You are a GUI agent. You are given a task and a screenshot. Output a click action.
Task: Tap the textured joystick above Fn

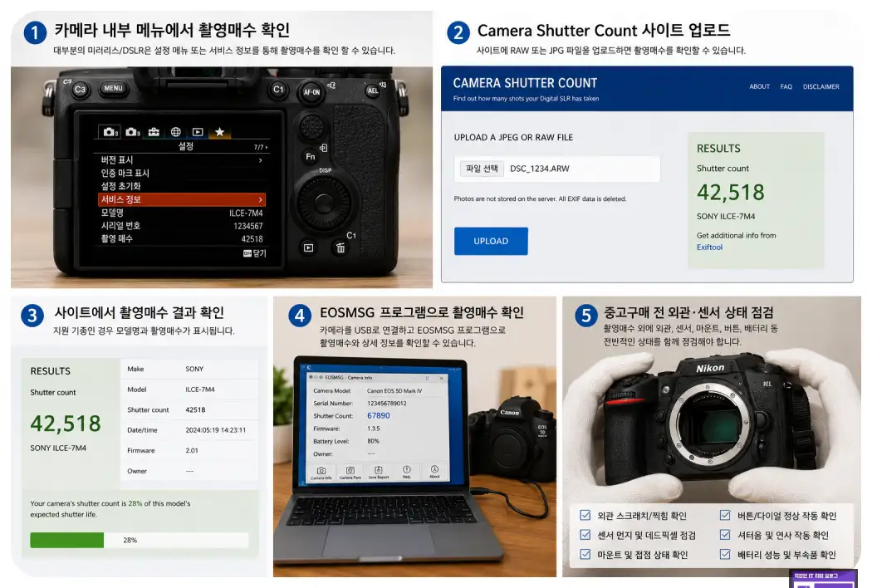[312, 126]
